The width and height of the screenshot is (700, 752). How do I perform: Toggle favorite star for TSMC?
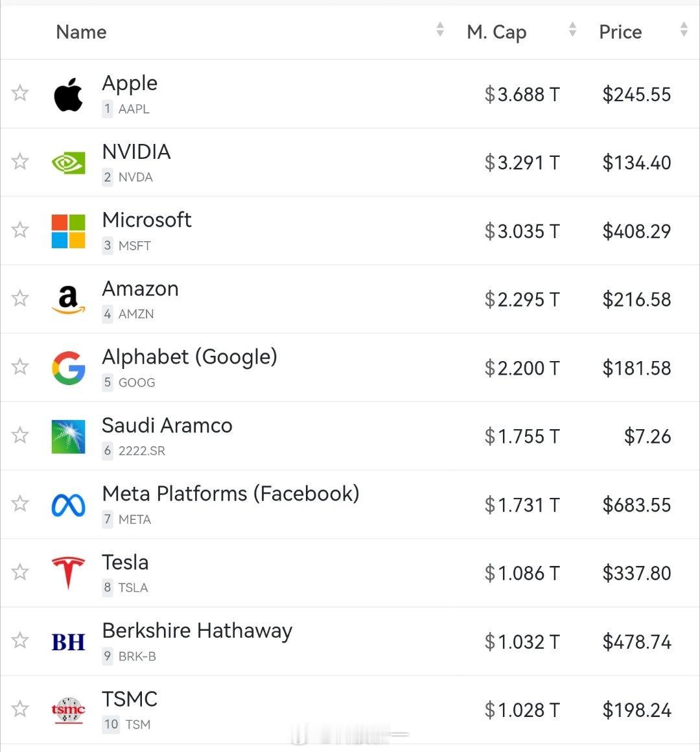[x=19, y=709]
